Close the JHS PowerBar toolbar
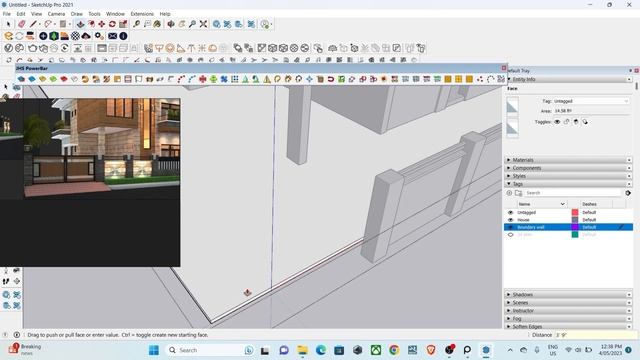 point(504,68)
